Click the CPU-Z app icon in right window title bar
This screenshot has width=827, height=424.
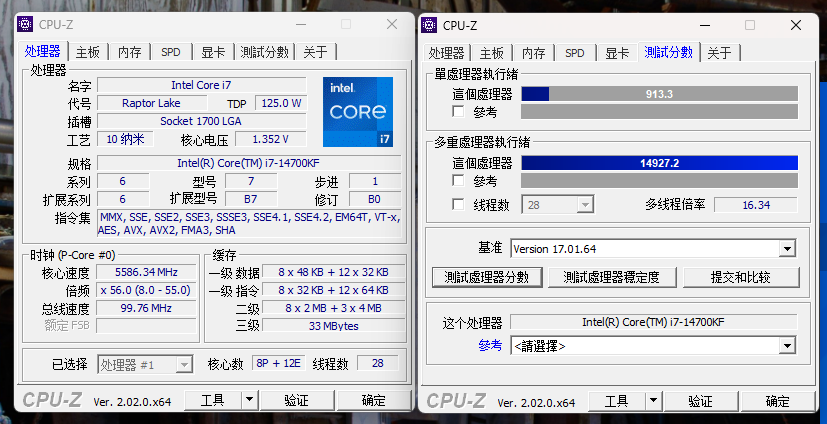pos(429,25)
